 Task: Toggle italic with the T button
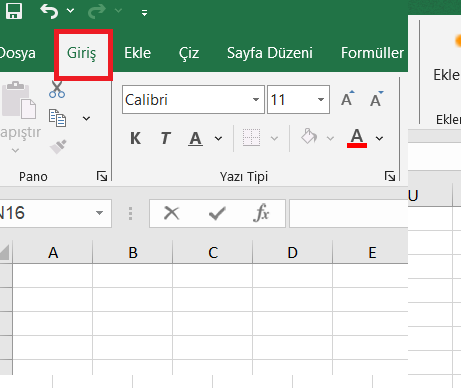point(165,138)
